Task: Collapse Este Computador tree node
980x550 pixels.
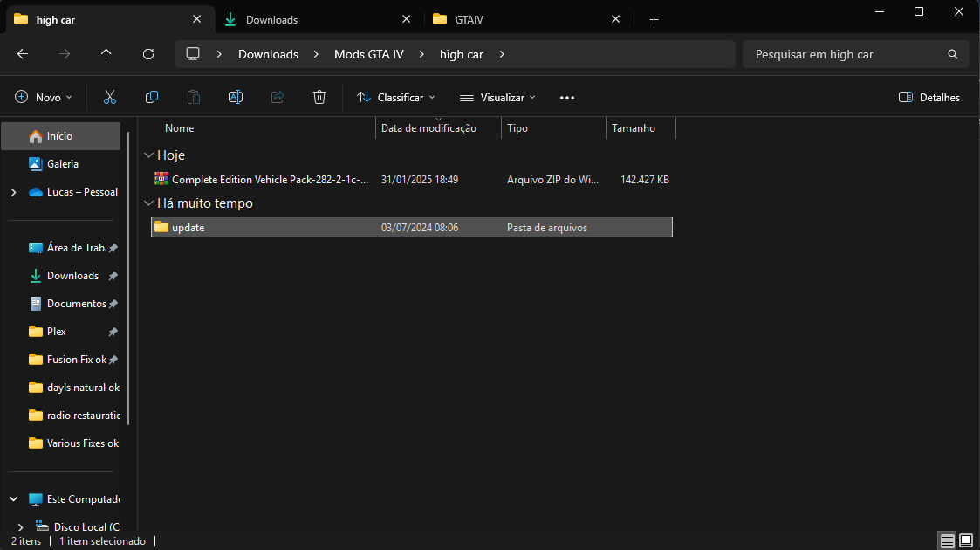Action: 14,498
